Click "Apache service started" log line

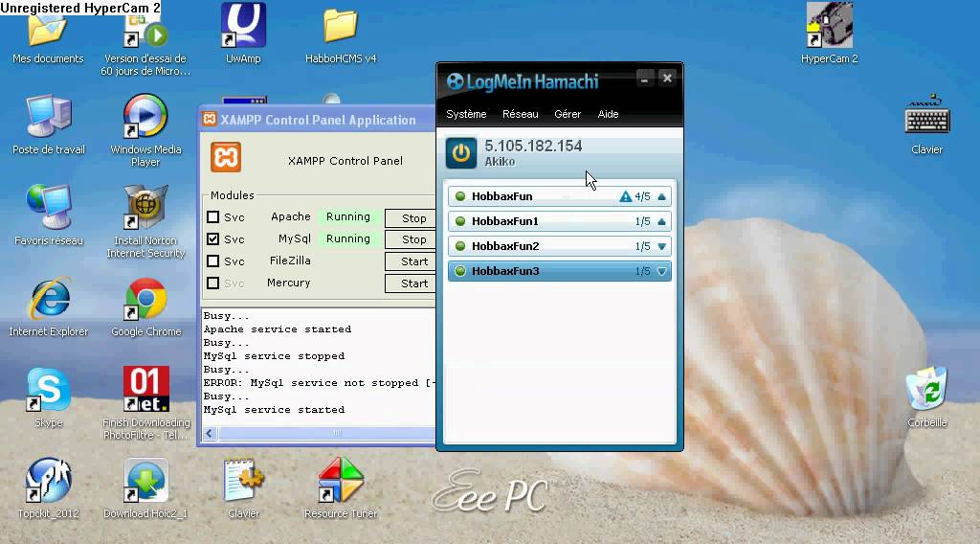pos(278,329)
